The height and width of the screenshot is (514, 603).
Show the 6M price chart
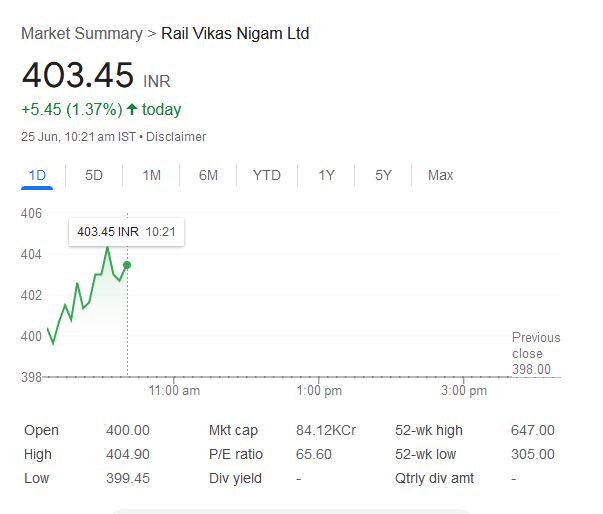click(x=208, y=175)
